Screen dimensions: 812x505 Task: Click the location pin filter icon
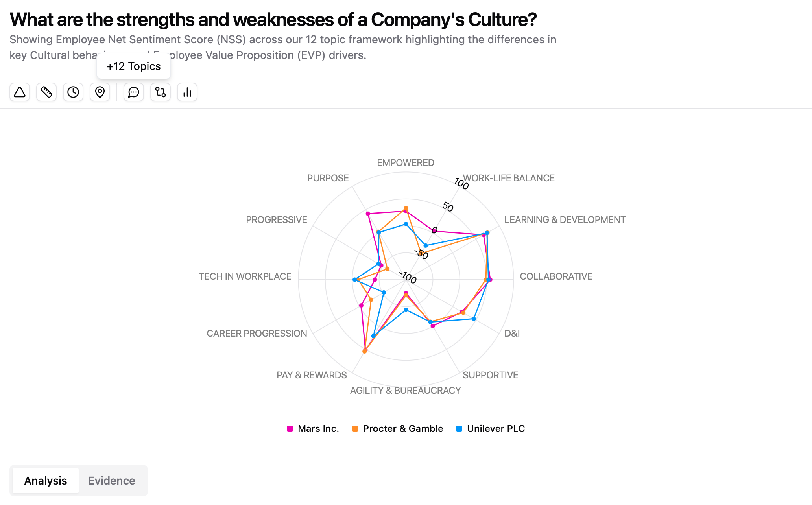100,92
